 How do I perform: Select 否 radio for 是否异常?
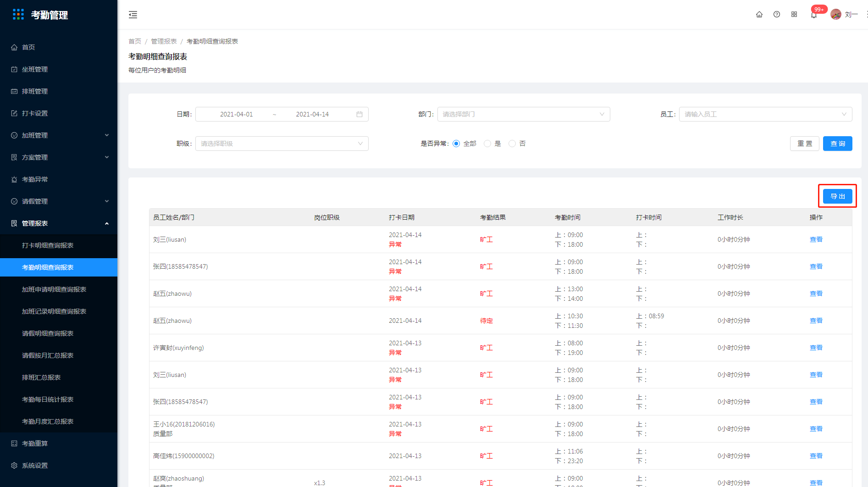click(512, 144)
